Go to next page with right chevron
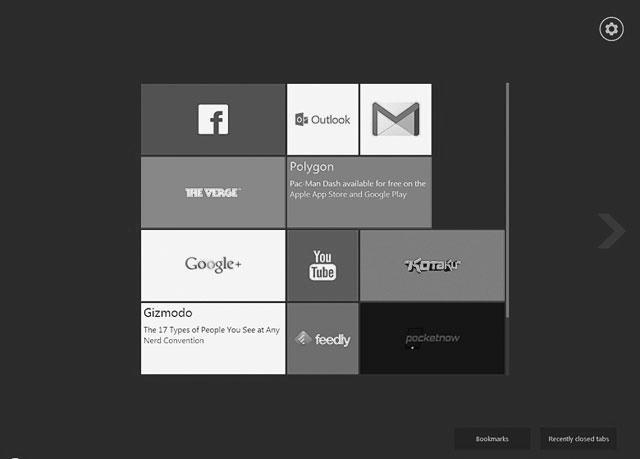The image size is (640, 459). coord(610,231)
